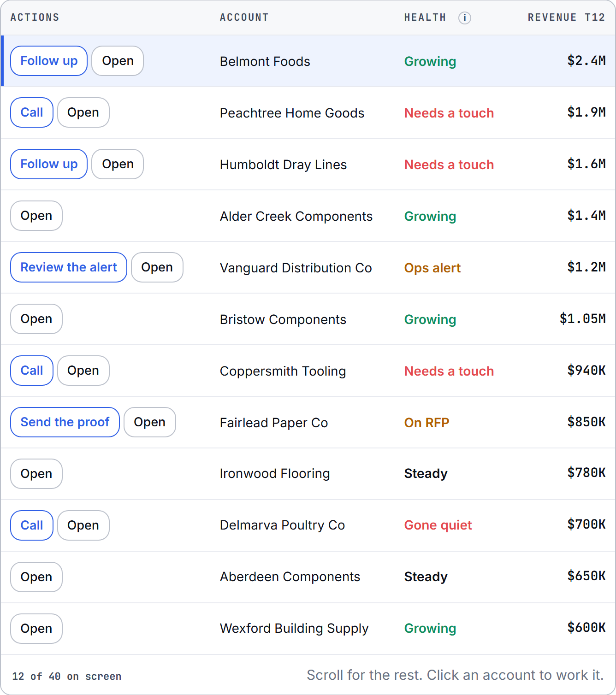Select Ironwood Flooring account name

275,474
